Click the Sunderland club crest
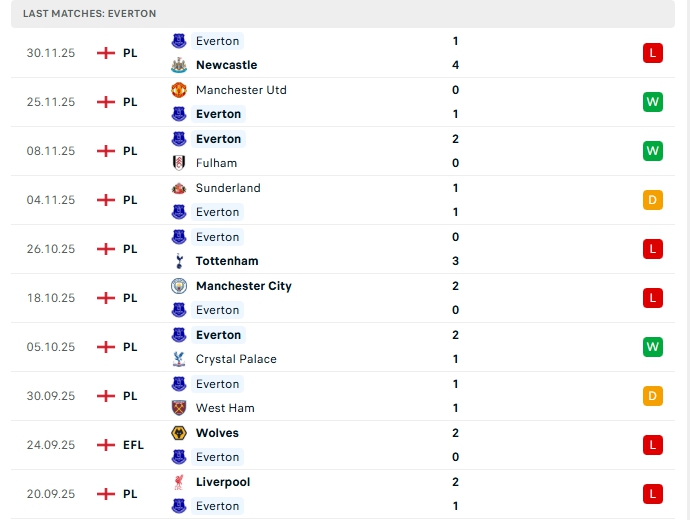Viewport: 690px width, 520px height. (x=179, y=188)
